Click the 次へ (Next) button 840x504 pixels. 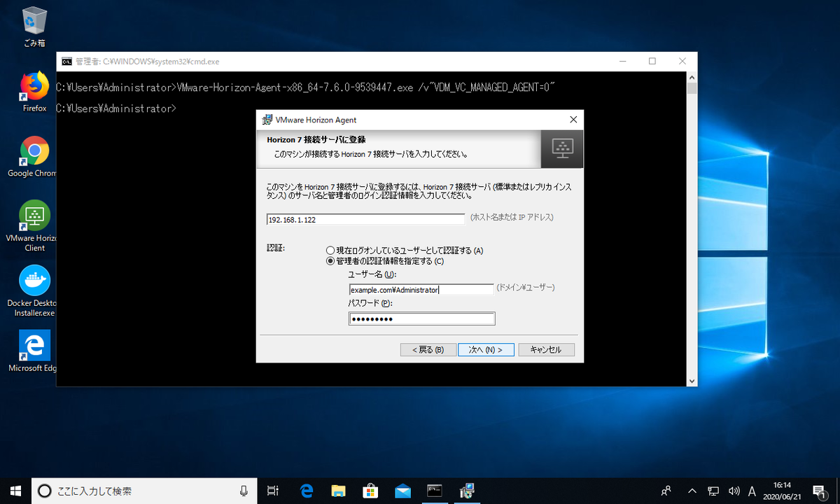pos(486,349)
